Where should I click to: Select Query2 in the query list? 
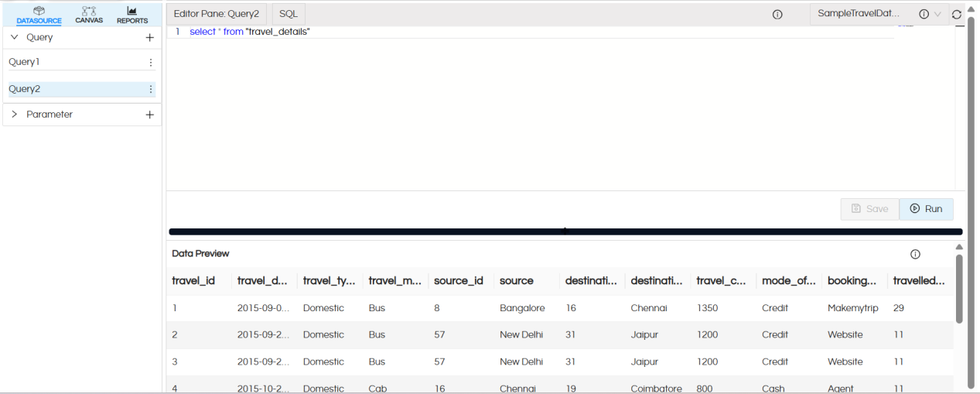tap(81, 89)
